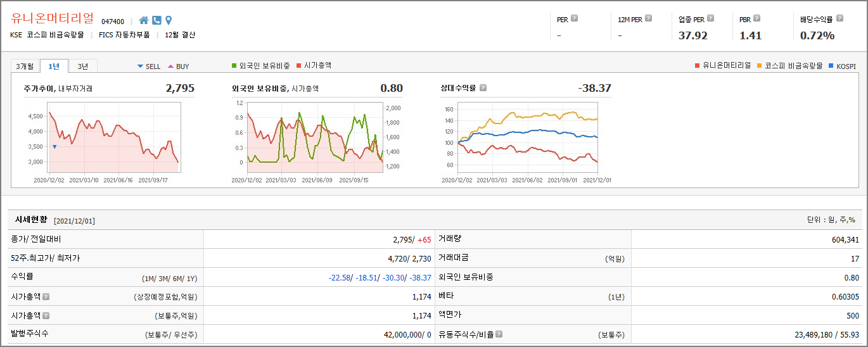Click the date label [2021/12/01]
This screenshot has height=347, width=868.
(74, 220)
